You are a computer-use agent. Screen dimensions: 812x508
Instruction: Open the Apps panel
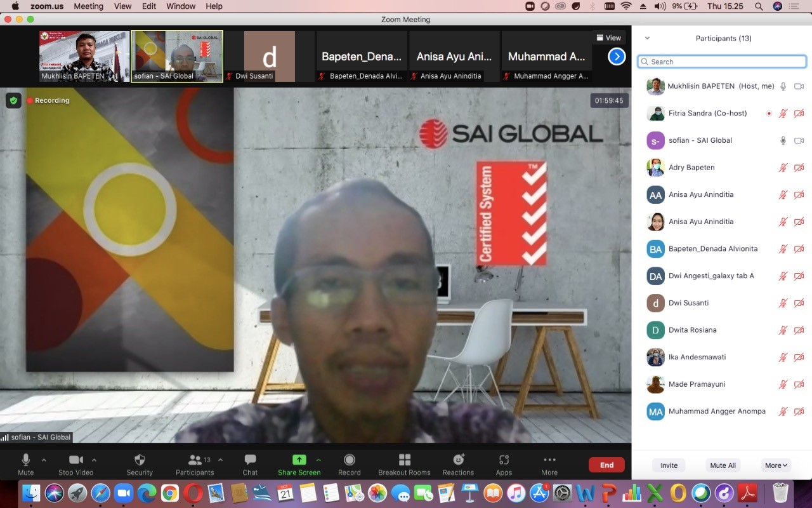(x=504, y=464)
